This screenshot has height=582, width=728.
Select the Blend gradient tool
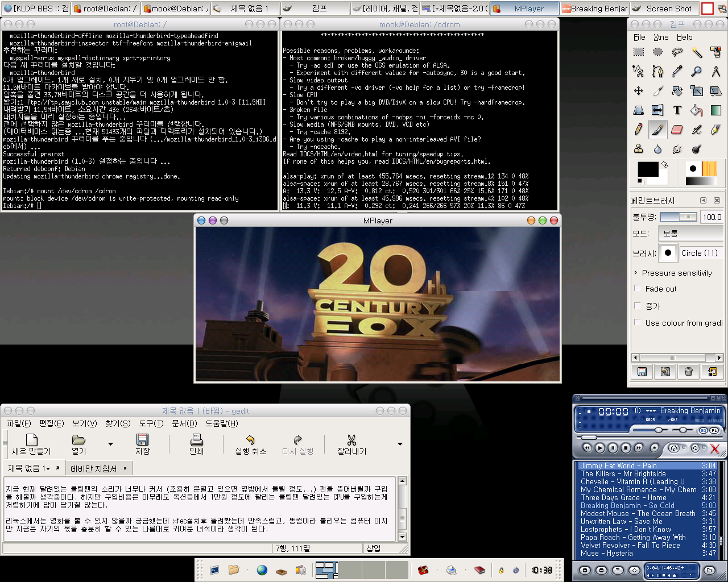coord(715,110)
